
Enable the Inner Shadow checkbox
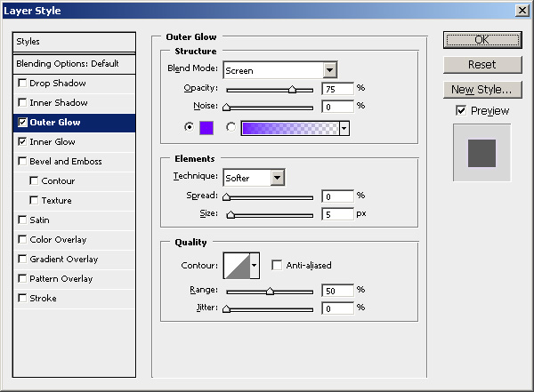[22, 102]
